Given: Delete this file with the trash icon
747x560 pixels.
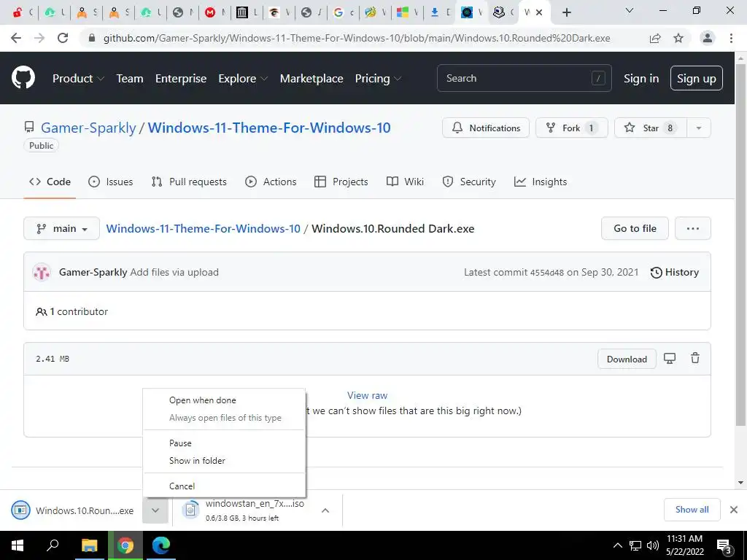Looking at the screenshot, I should click(x=695, y=358).
